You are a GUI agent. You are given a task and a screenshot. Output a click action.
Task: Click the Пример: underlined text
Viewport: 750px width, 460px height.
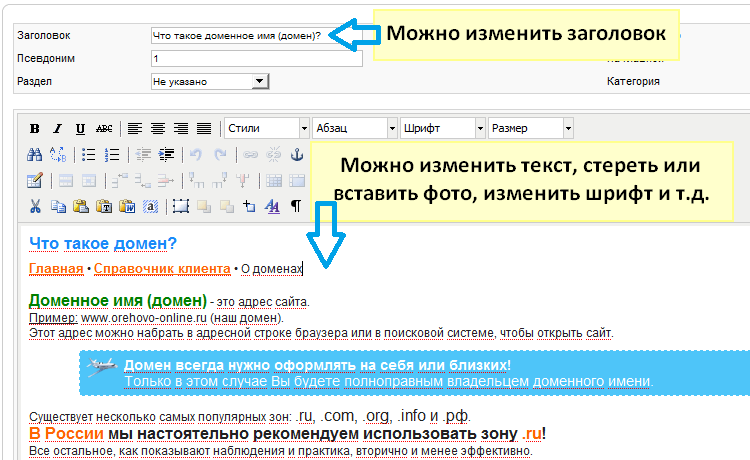(x=53, y=318)
